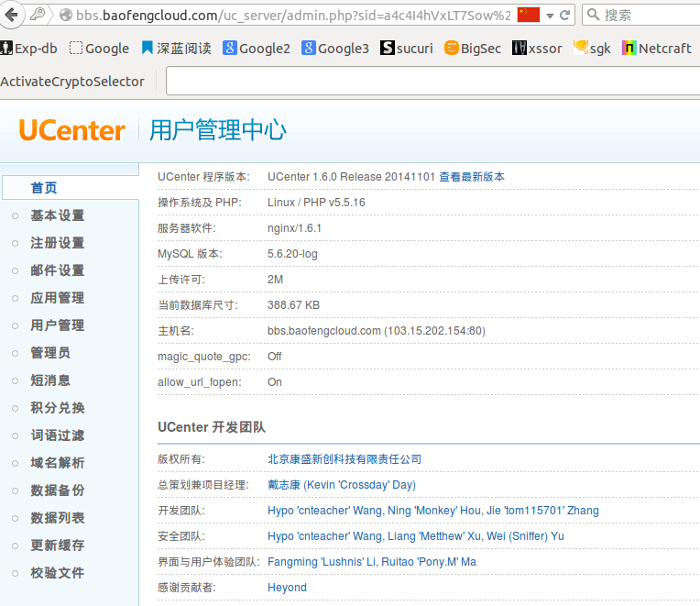Open the Exp-db bookmark
This screenshot has height=606, width=700.
point(29,49)
